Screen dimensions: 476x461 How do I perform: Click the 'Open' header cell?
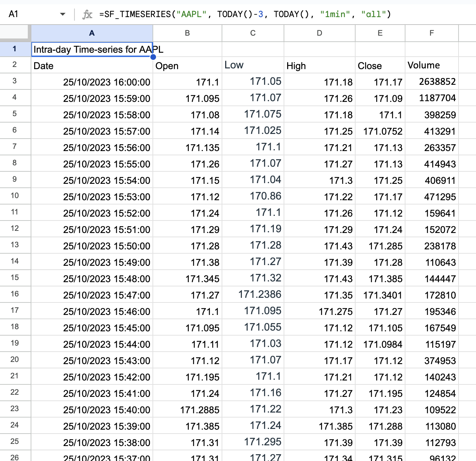pyautogui.click(x=187, y=66)
